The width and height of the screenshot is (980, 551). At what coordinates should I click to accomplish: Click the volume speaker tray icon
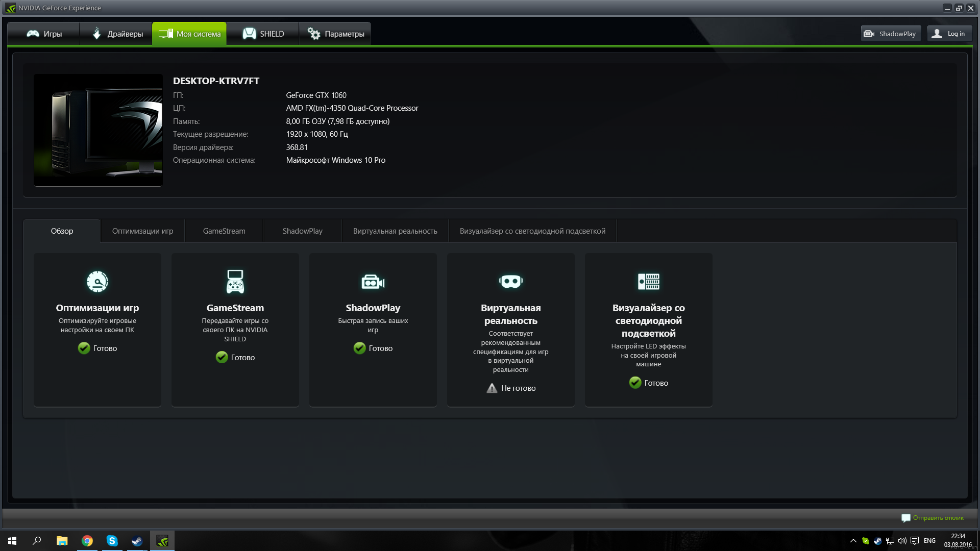(902, 541)
